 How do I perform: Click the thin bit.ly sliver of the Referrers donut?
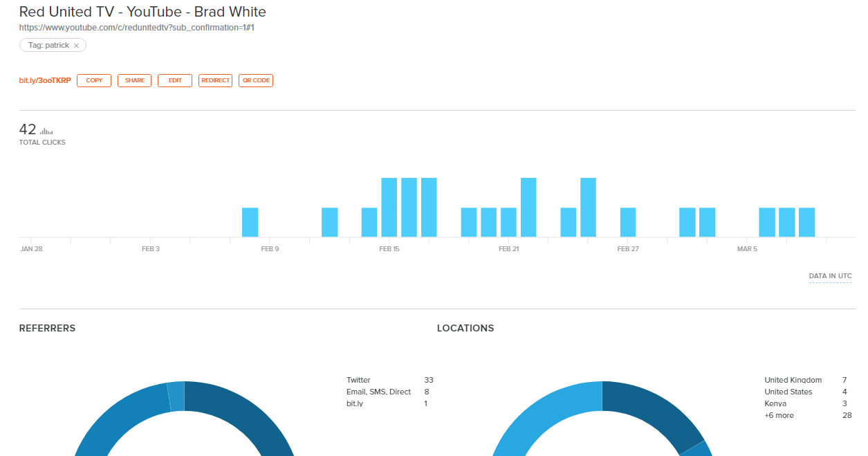point(176,396)
